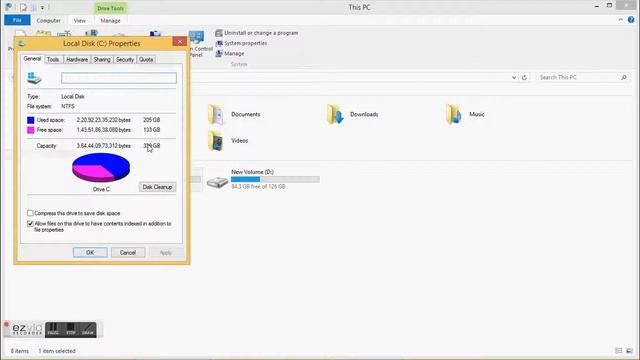Click the Properties dialog title bar drive icon

pyautogui.click(x=22, y=43)
